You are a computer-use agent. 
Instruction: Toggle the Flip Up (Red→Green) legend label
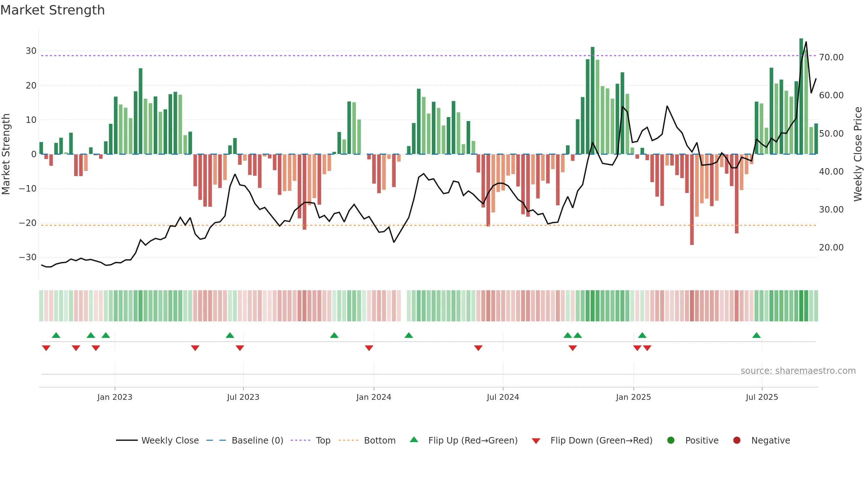[x=473, y=440]
